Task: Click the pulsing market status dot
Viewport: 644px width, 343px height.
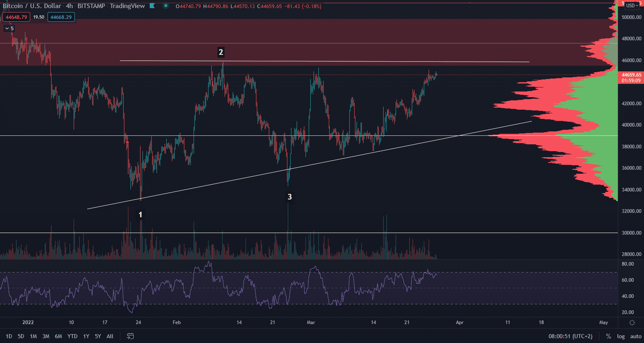Action: pos(166,6)
